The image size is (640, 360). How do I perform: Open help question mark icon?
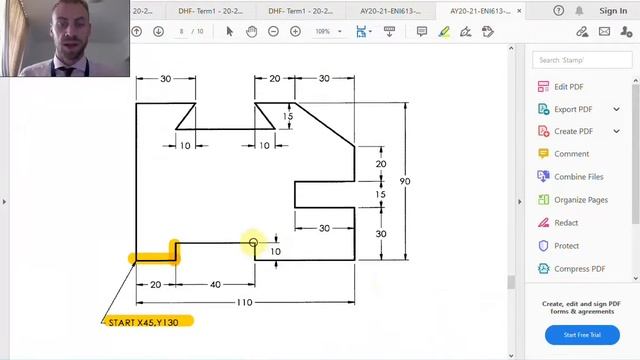559,11
